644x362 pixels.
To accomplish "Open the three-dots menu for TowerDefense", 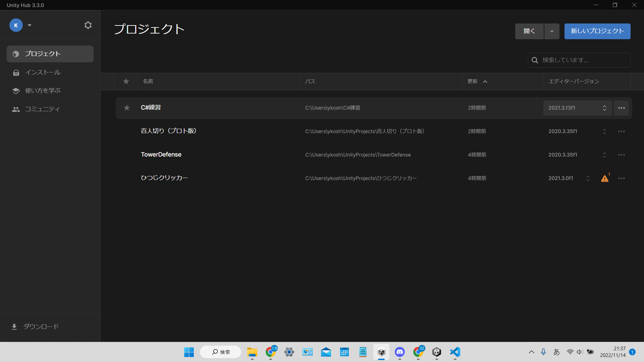I will 621,155.
